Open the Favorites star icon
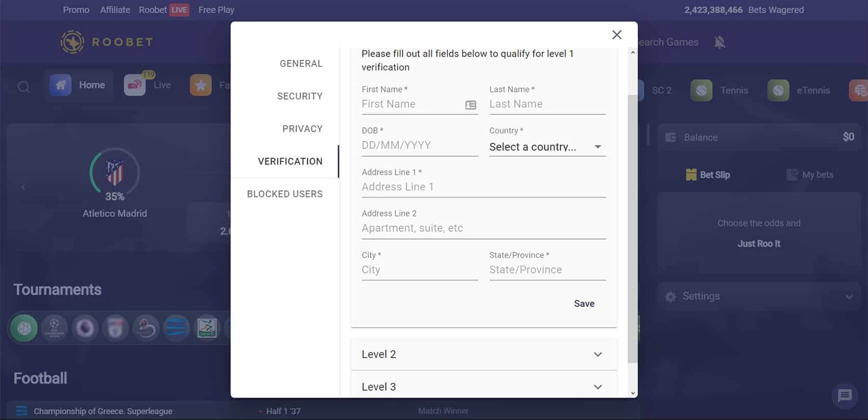 (x=201, y=85)
